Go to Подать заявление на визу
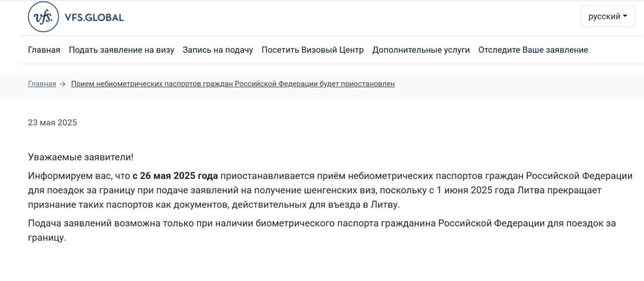This screenshot has width=644, height=281. [122, 50]
